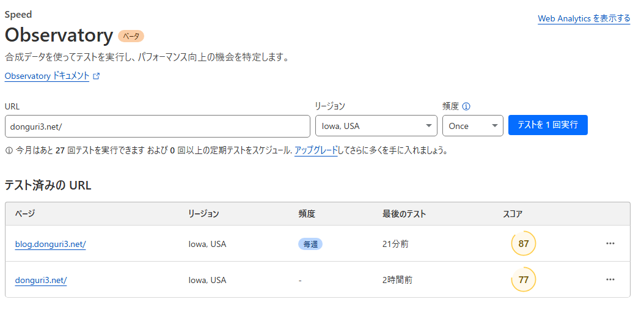The height and width of the screenshot is (313, 644).
Task: Open the リージョン dropdown showing Iowa, USA
Action: [x=376, y=126]
